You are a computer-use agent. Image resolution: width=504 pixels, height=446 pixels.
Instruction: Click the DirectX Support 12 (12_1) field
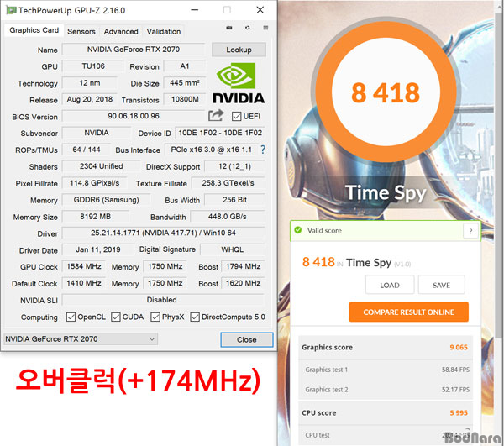(x=234, y=166)
